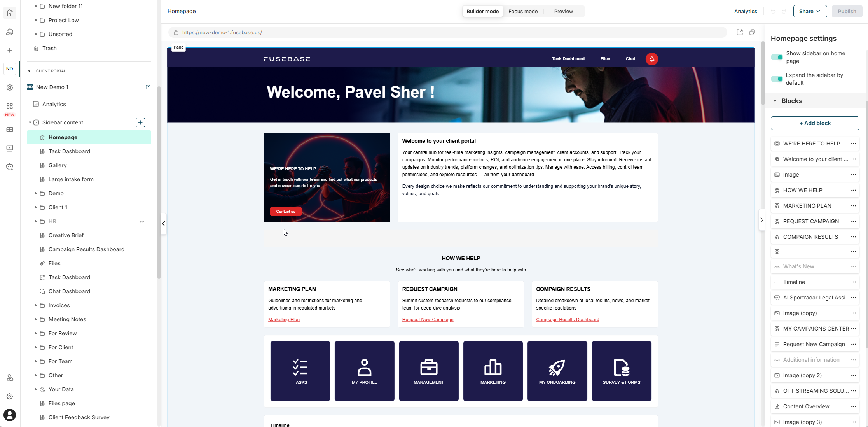868x427 pixels.
Task: Click the notification bell in portal header
Action: 652,59
